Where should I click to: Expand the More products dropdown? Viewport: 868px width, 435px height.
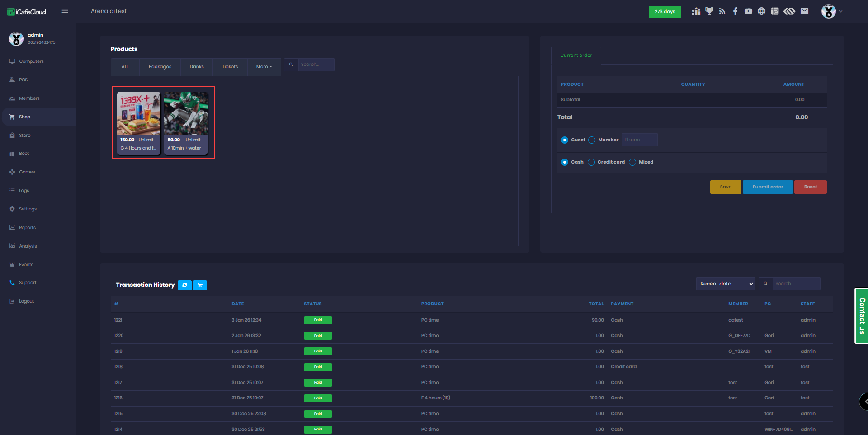pos(264,67)
